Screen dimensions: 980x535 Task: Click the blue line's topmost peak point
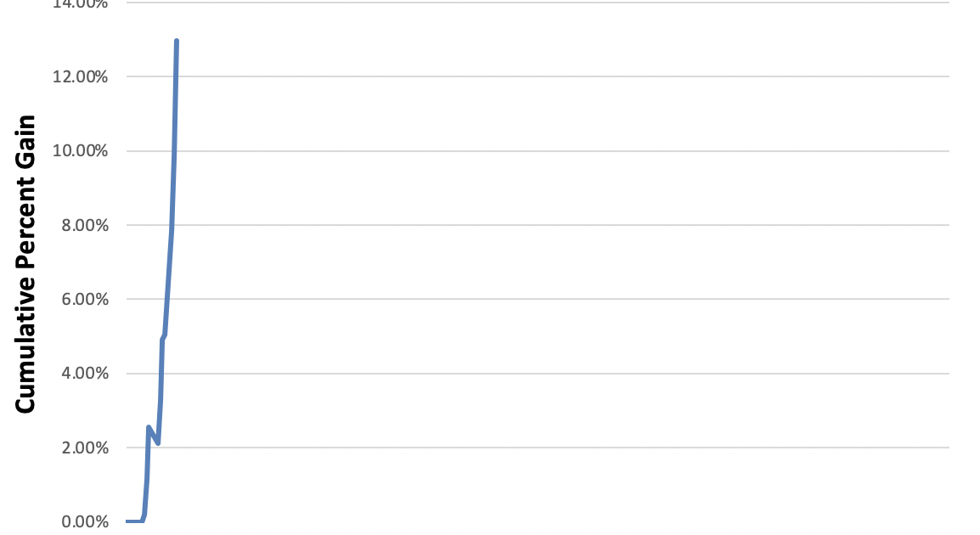click(176, 41)
